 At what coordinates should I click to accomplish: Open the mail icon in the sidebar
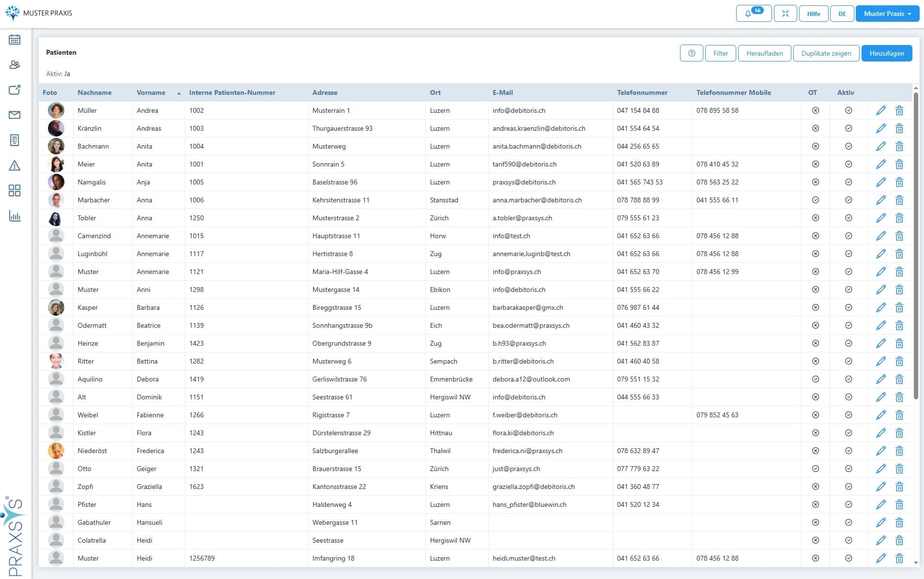click(15, 115)
